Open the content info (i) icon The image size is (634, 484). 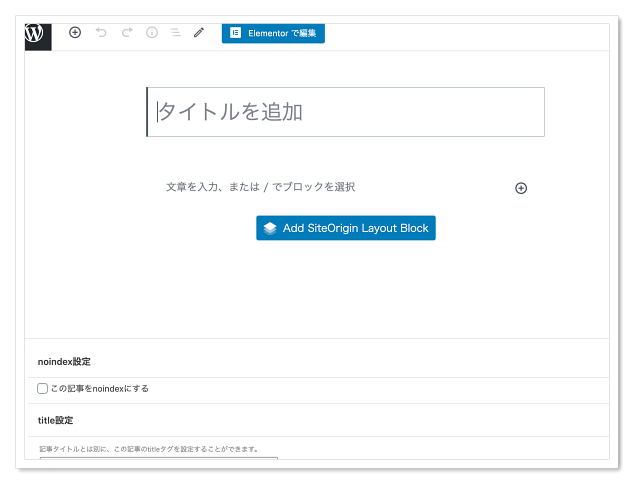(152, 33)
